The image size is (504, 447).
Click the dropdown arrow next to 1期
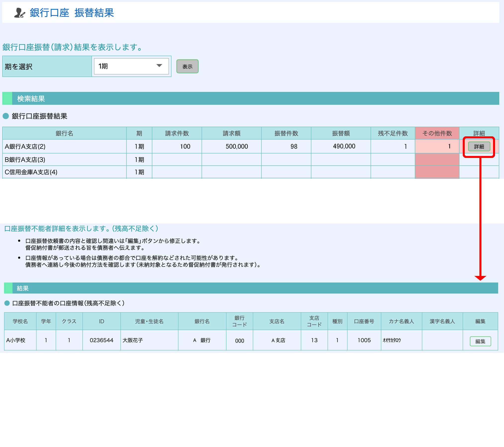(159, 66)
